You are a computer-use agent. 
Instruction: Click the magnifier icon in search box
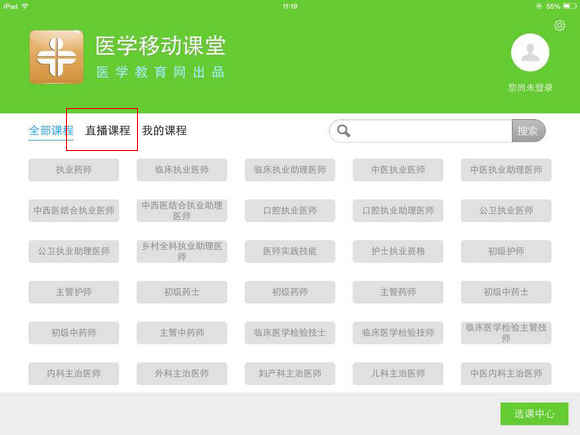point(344,131)
